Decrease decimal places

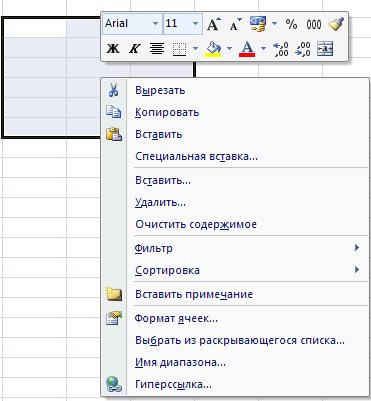click(303, 49)
